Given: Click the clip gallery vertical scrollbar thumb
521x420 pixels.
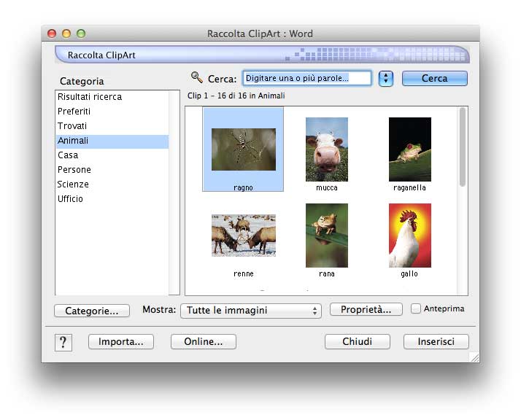Looking at the screenshot, I should tap(462, 147).
